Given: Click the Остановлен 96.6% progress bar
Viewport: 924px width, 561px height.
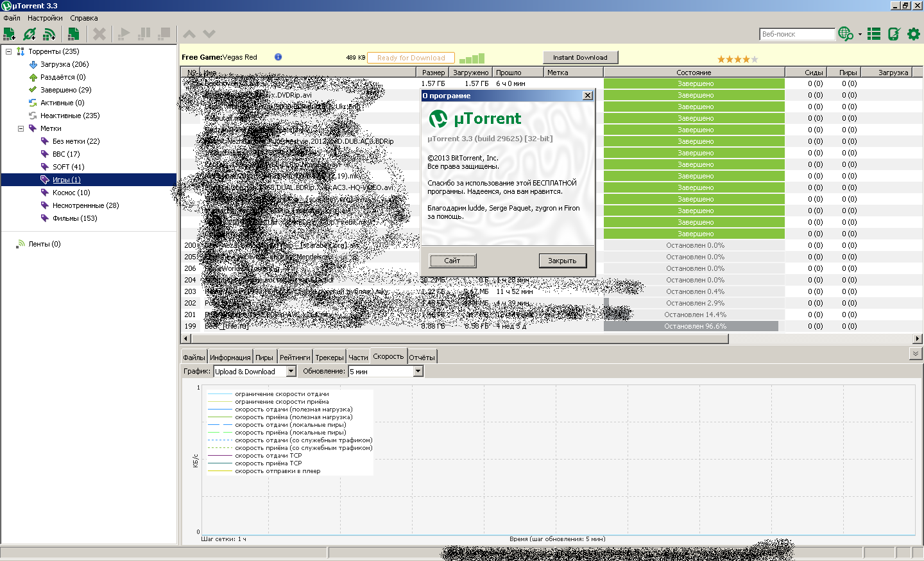Looking at the screenshot, I should [x=694, y=326].
